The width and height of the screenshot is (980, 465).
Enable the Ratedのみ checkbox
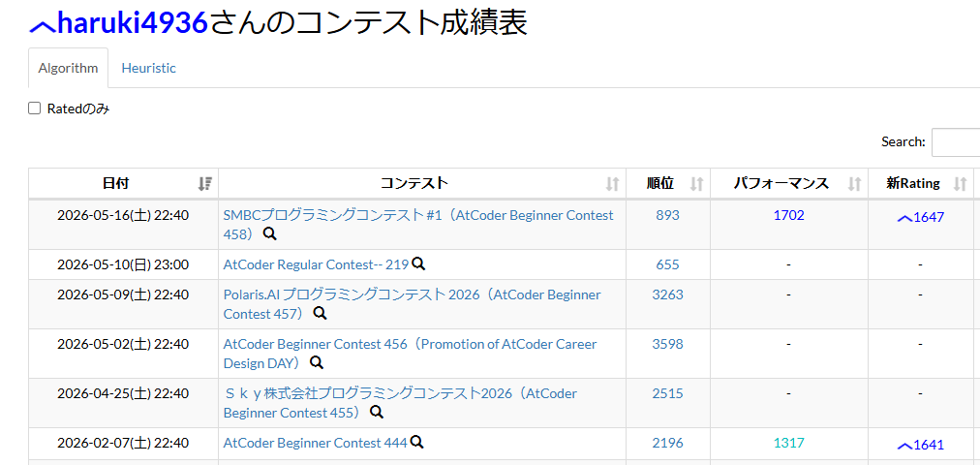[x=34, y=108]
